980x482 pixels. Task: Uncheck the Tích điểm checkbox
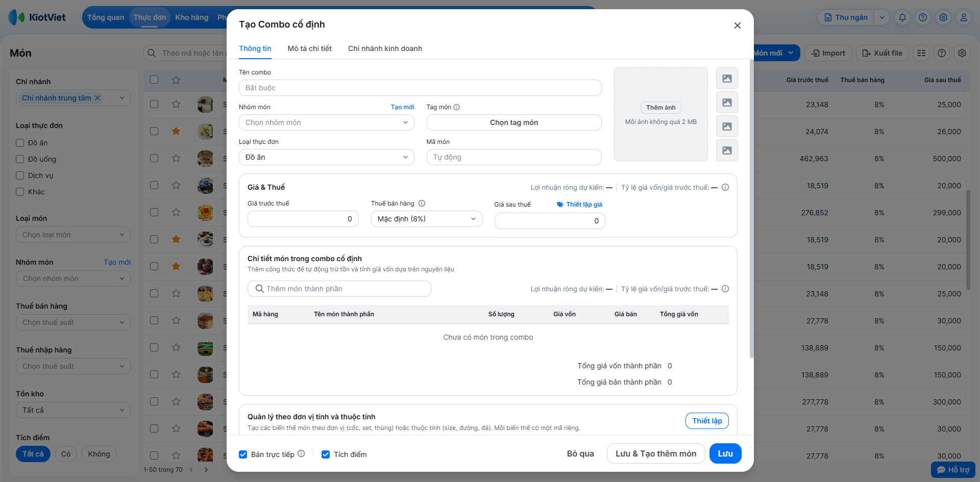click(326, 454)
